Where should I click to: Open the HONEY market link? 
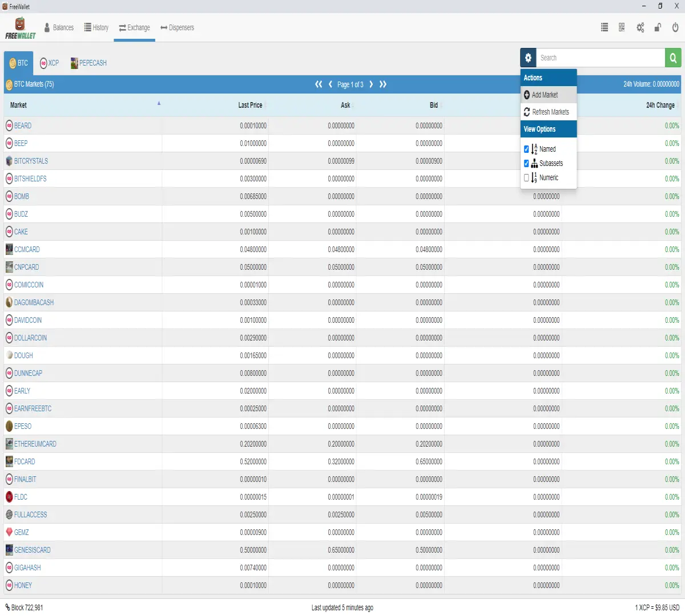[x=23, y=585]
